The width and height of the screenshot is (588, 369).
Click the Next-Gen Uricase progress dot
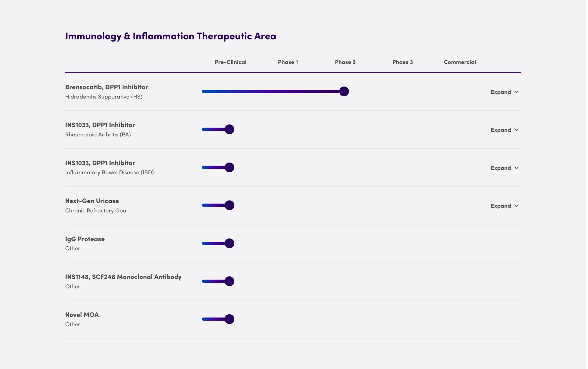tap(229, 205)
